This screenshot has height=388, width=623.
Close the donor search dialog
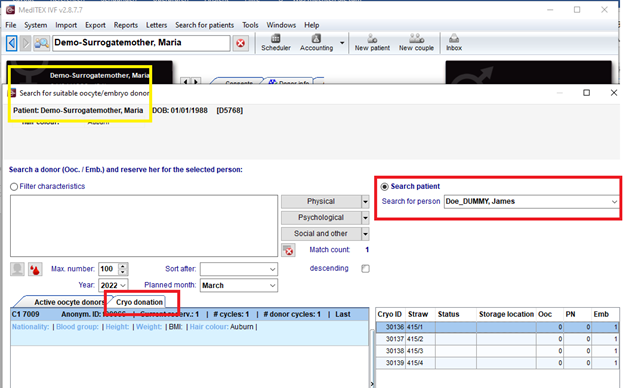pos(613,93)
